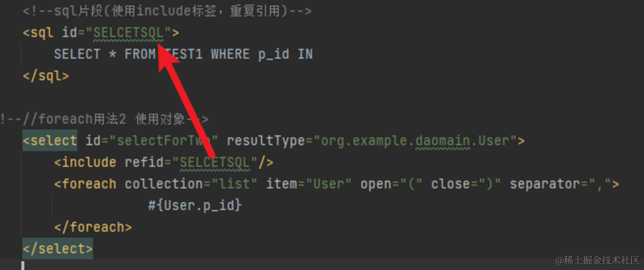
Task: Click the foreach usage comment line
Action: coord(104,119)
